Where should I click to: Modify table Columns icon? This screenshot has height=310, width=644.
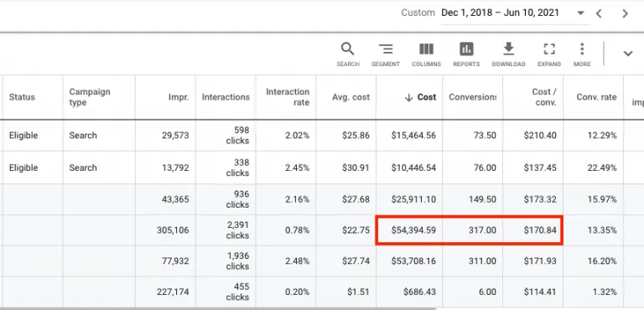tap(426, 54)
